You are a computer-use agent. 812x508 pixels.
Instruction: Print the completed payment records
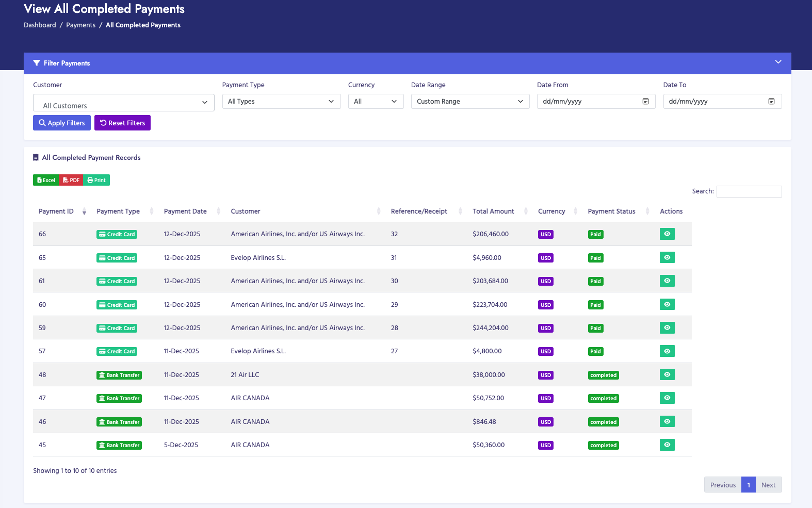click(x=96, y=180)
